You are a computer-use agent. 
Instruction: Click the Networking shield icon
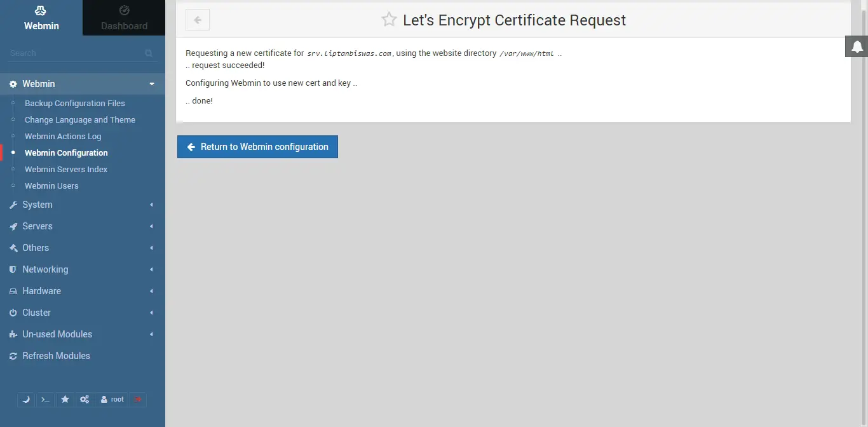click(x=13, y=269)
